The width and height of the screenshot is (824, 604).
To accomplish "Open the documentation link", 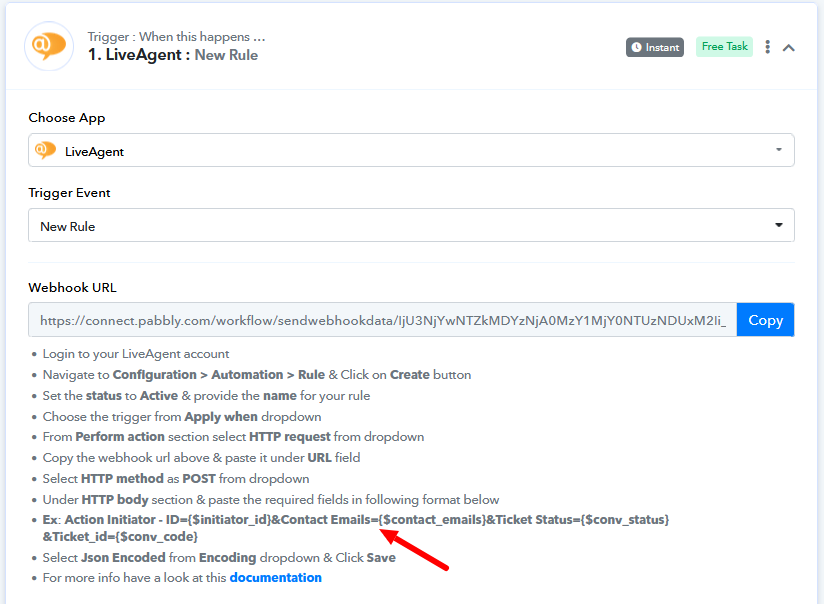I will (275, 578).
